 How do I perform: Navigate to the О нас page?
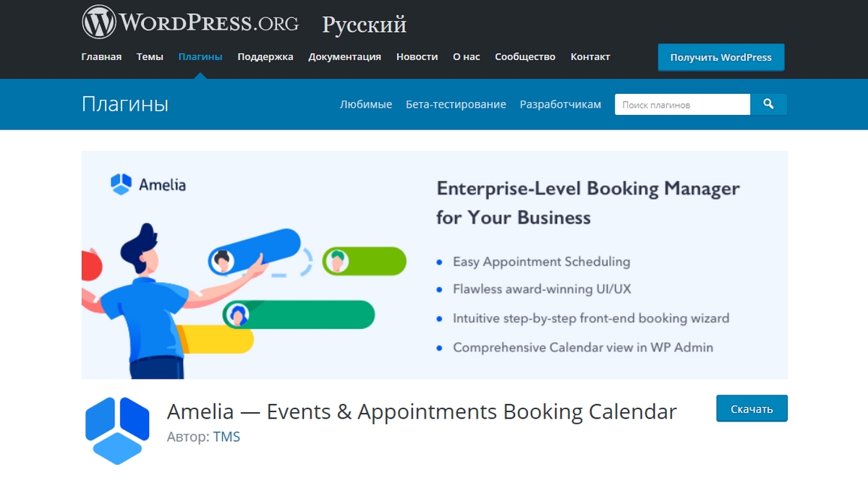pyautogui.click(x=467, y=56)
